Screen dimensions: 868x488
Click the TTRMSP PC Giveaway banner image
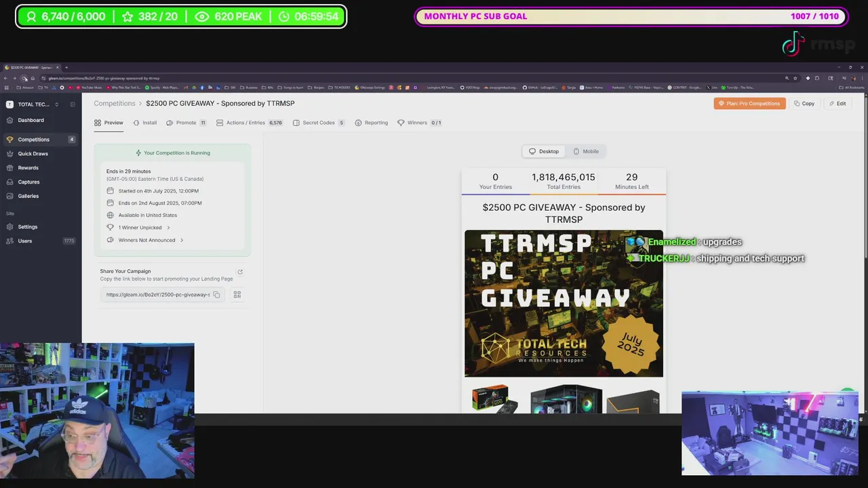point(564,303)
